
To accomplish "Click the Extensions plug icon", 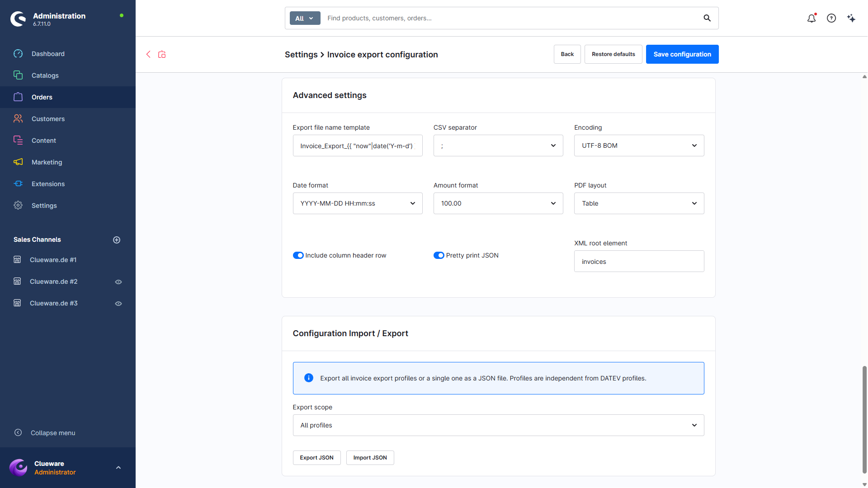I will pyautogui.click(x=18, y=184).
